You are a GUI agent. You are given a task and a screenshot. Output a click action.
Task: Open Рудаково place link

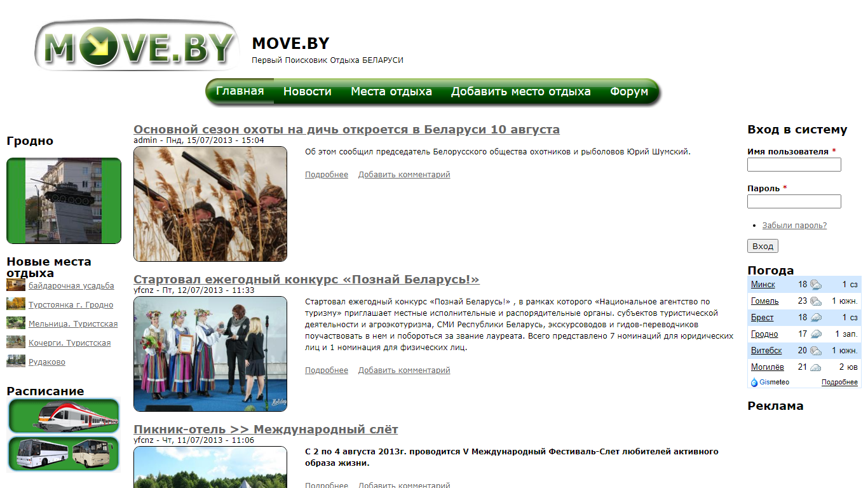(x=47, y=362)
